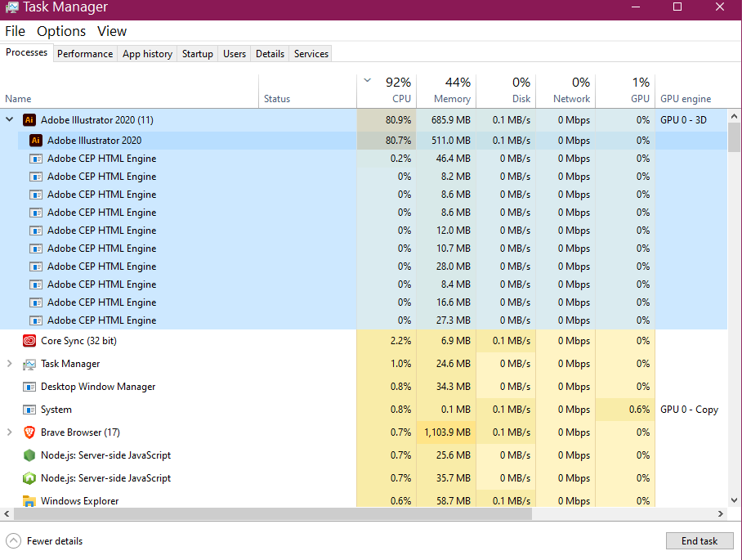Click the Task Manager process icon
This screenshot has width=742, height=560.
click(x=29, y=364)
